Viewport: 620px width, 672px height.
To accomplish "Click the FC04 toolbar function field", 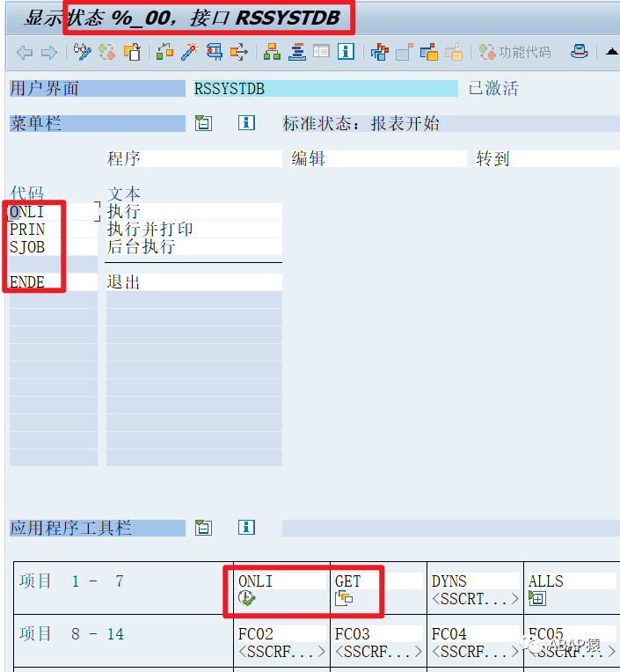I will coord(475,634).
